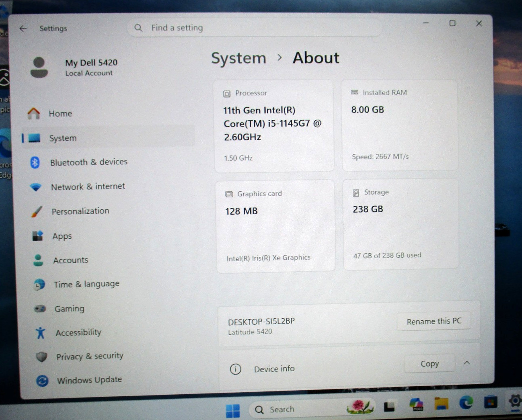
Task: Click the Device info information icon
Action: click(235, 369)
